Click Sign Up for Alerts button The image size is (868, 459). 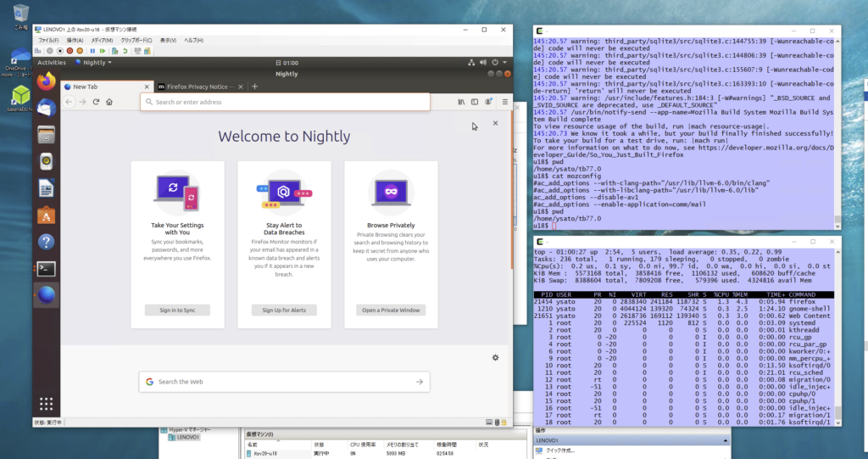click(x=284, y=311)
